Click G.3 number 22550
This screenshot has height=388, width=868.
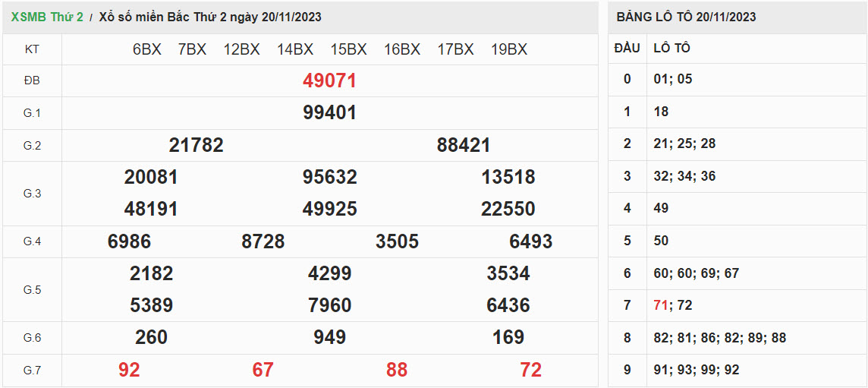508,209
